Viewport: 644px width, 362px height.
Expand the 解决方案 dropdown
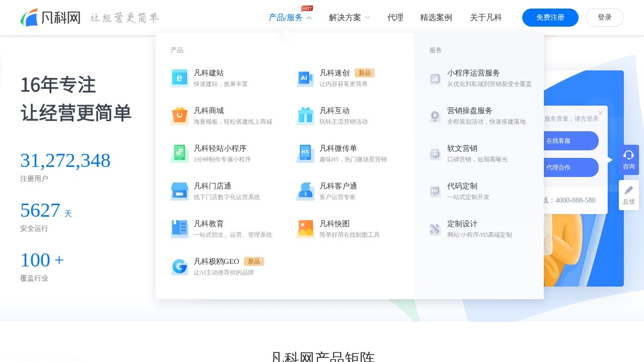click(349, 18)
